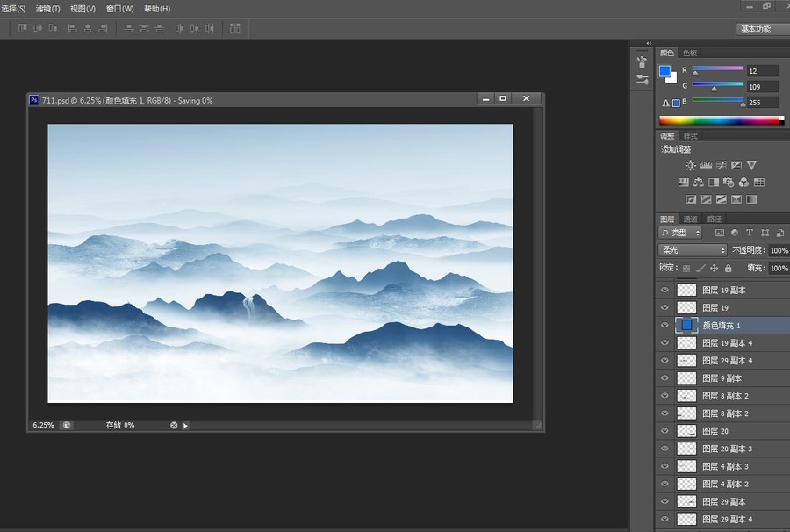Distribute top edges in the options bar
Screen dimensions: 790x532
pyautogui.click(x=129, y=29)
